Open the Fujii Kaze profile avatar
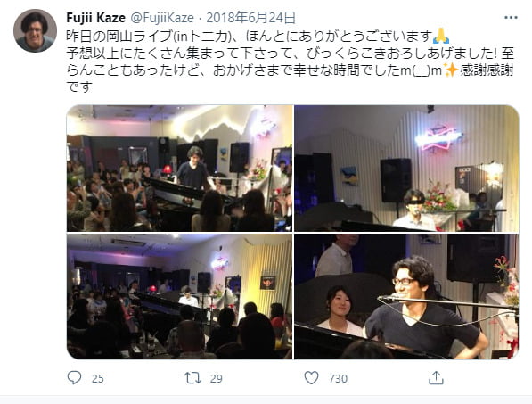The height and width of the screenshot is (404, 532). tap(35, 30)
